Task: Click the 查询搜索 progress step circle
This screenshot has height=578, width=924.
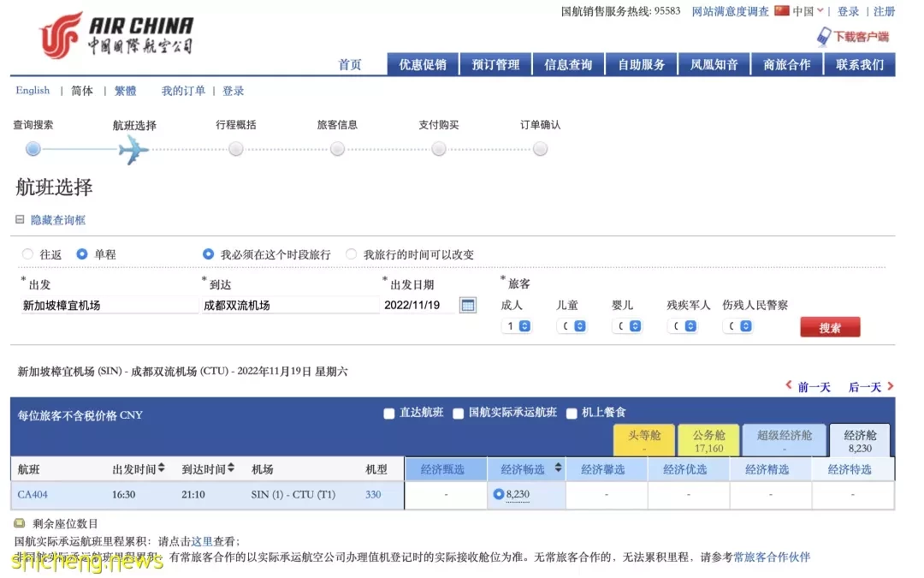Action: (33, 149)
